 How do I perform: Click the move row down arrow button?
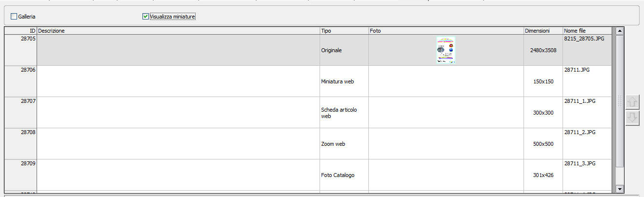click(x=632, y=118)
